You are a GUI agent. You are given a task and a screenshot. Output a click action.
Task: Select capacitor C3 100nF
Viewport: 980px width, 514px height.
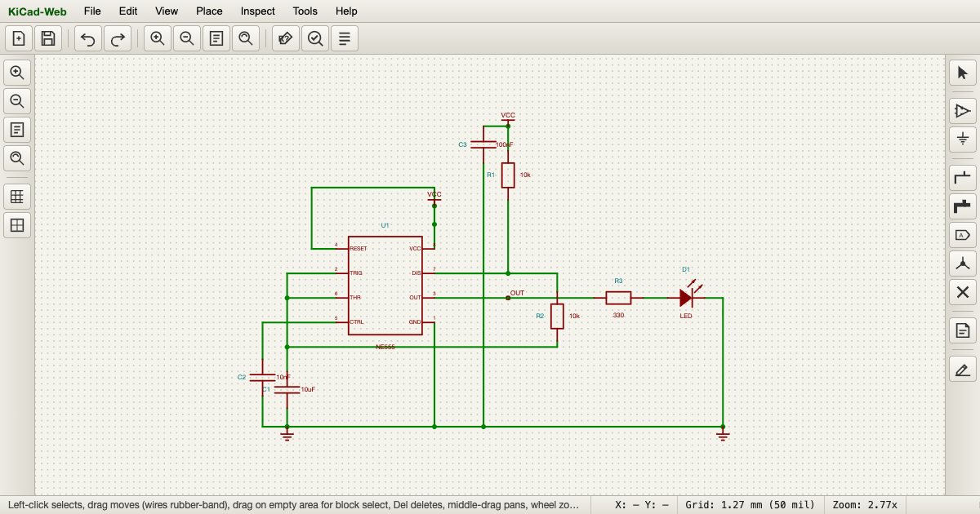coord(483,144)
